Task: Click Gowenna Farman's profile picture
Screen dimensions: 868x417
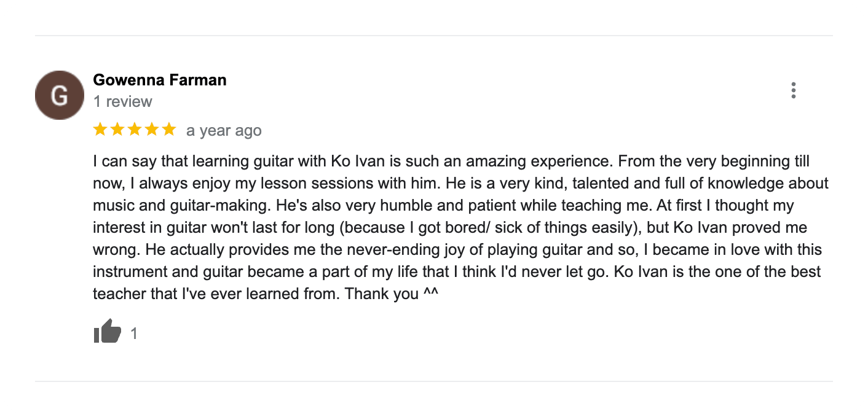Action: click(x=59, y=95)
